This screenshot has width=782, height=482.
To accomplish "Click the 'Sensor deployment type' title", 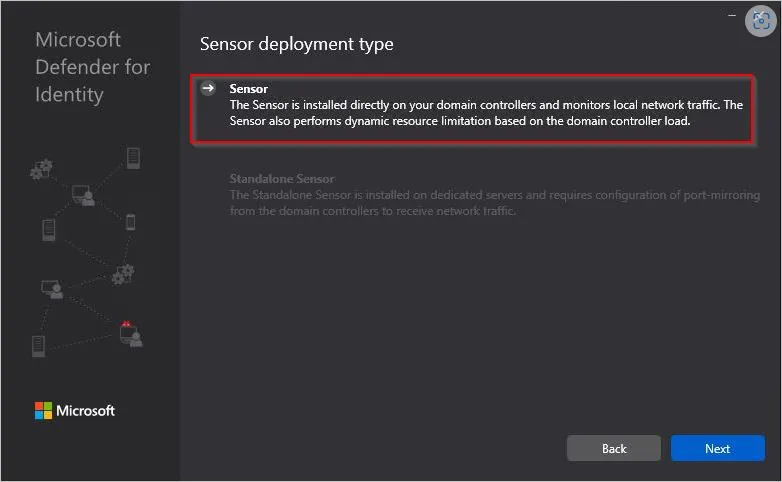I will (x=297, y=44).
